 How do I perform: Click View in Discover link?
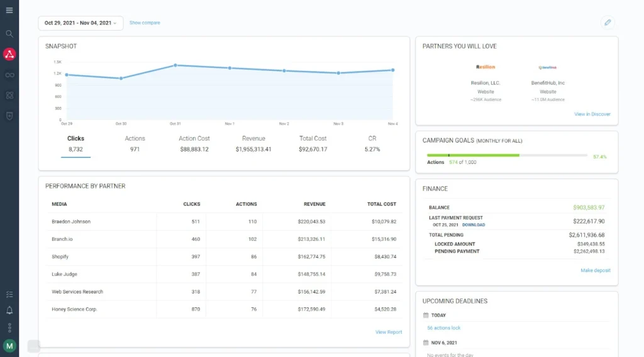pyautogui.click(x=592, y=114)
